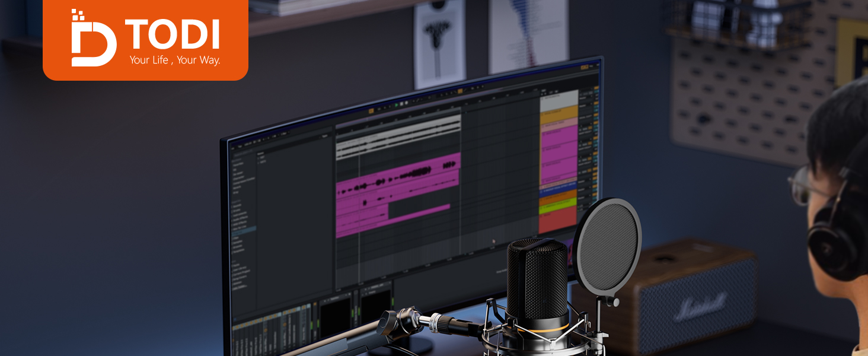Click the search field at the top of the browser

click(243, 155)
